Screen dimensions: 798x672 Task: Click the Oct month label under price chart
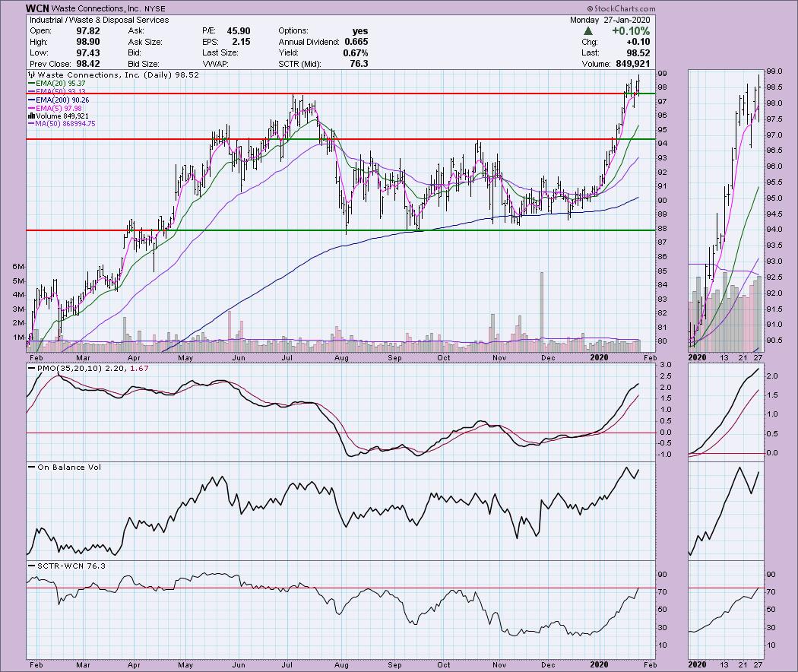point(443,358)
